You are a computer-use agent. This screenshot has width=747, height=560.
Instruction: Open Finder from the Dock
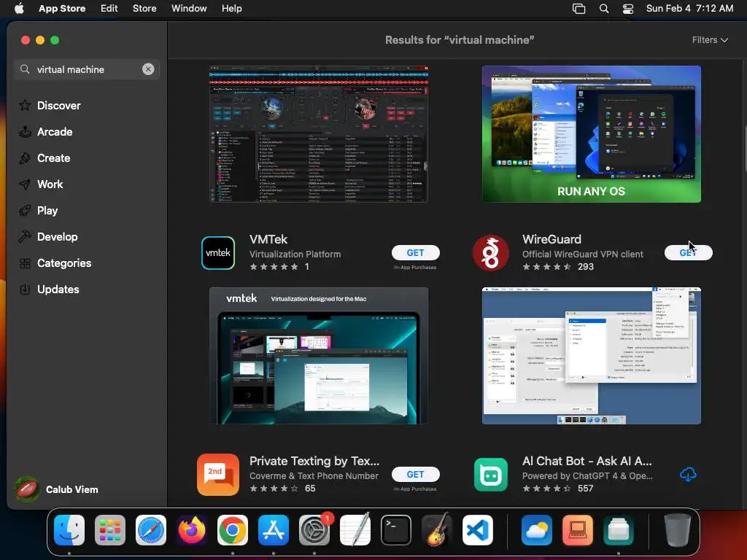(69, 530)
